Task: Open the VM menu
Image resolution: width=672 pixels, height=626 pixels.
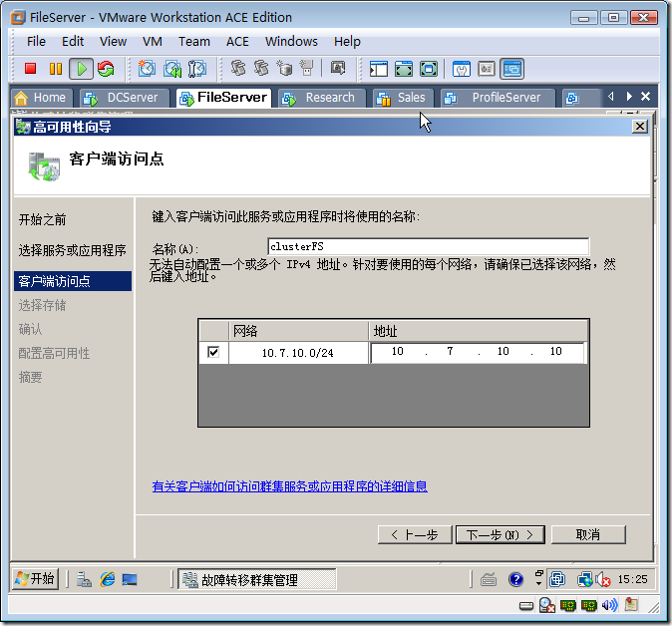Action: [153, 41]
